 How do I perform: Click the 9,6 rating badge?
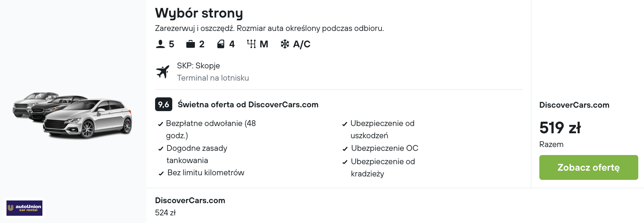[x=163, y=104]
